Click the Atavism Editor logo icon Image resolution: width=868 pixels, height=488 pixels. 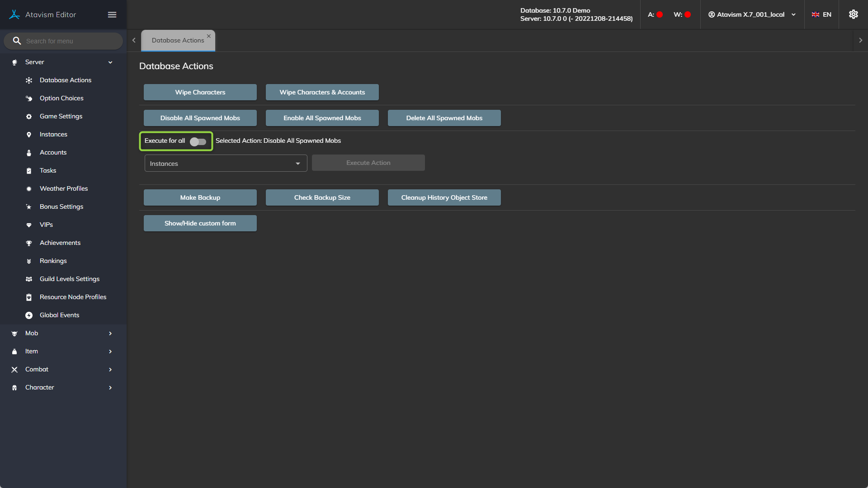pos(14,14)
